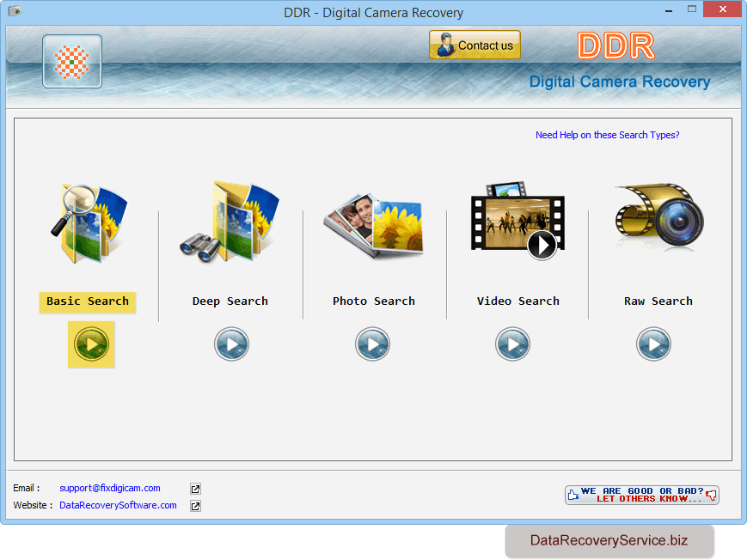The width and height of the screenshot is (747, 560).
Task: Select the Basic Search label
Action: 88,301
